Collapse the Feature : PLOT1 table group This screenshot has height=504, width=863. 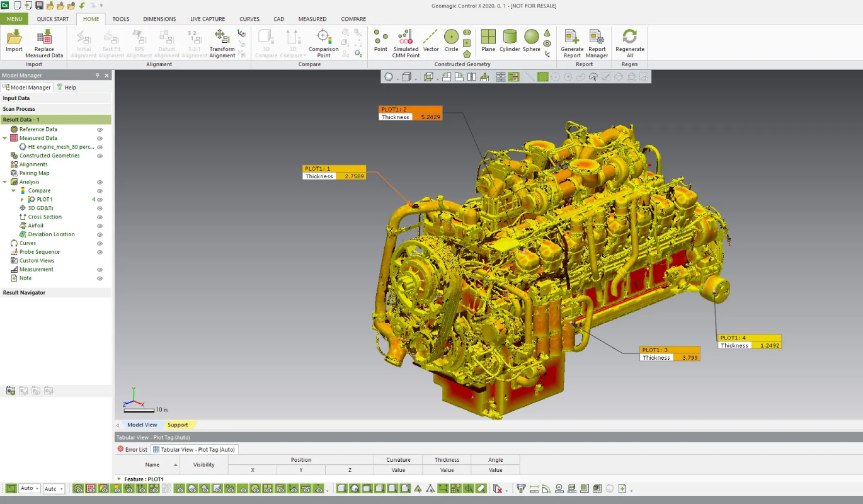(x=119, y=479)
